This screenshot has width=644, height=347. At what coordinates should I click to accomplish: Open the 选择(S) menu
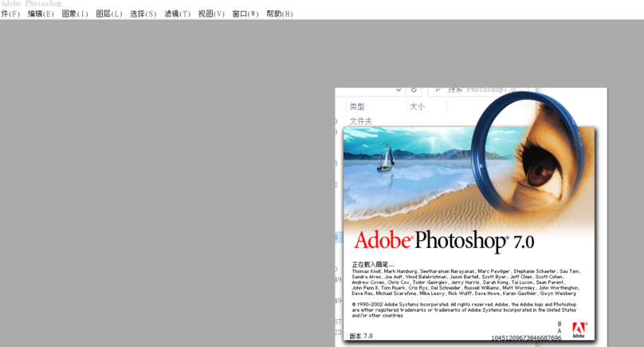[x=143, y=14]
